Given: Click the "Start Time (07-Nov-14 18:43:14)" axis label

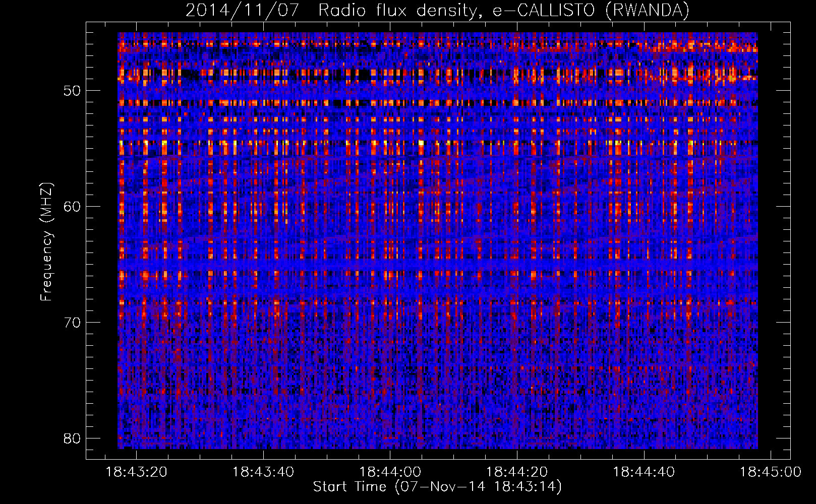Looking at the screenshot, I should (x=437, y=486).
